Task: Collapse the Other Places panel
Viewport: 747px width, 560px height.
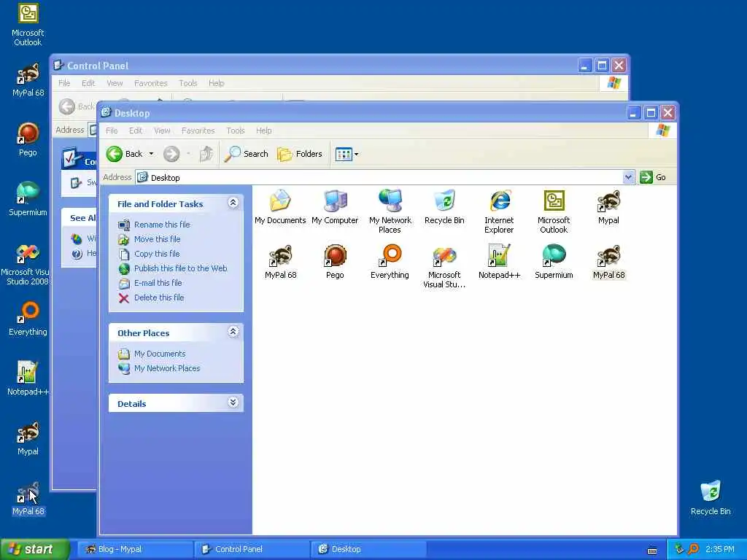Action: [233, 332]
